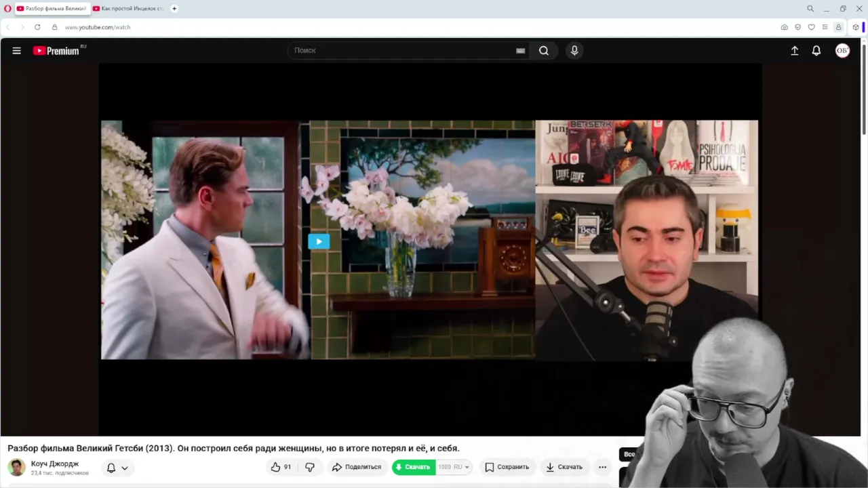The width and height of the screenshot is (868, 488).
Task: Open the Коуч Джордж channel avatar
Action: 17,467
